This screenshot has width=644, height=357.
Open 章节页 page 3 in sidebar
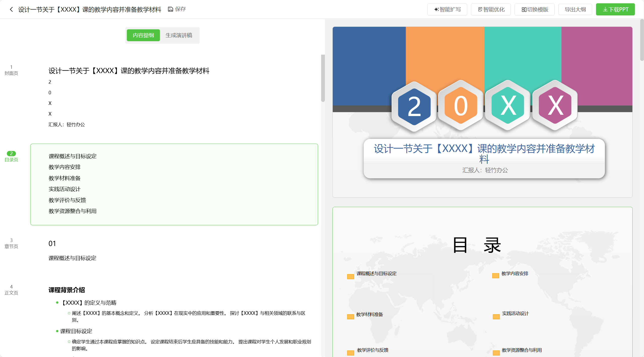[x=11, y=243]
